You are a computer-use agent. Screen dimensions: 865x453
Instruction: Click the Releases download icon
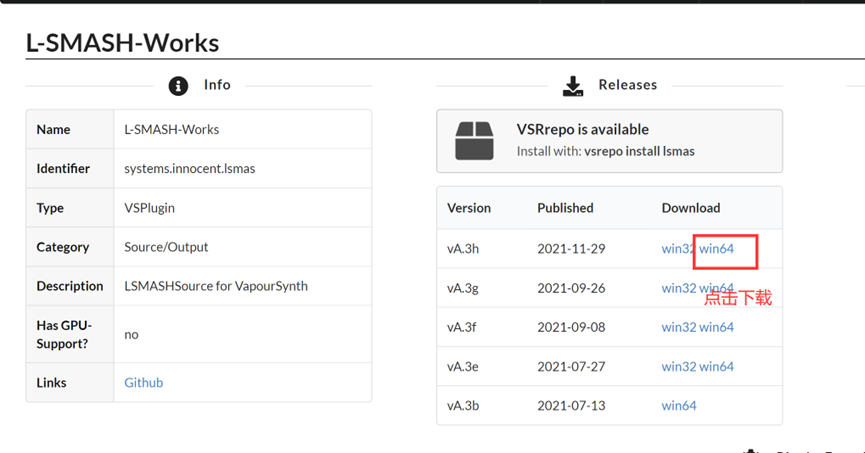[573, 86]
